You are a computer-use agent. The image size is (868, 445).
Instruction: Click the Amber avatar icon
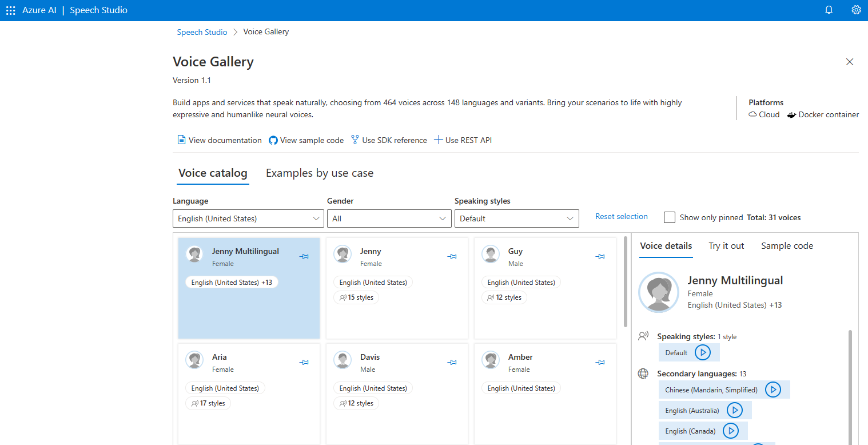click(x=491, y=360)
